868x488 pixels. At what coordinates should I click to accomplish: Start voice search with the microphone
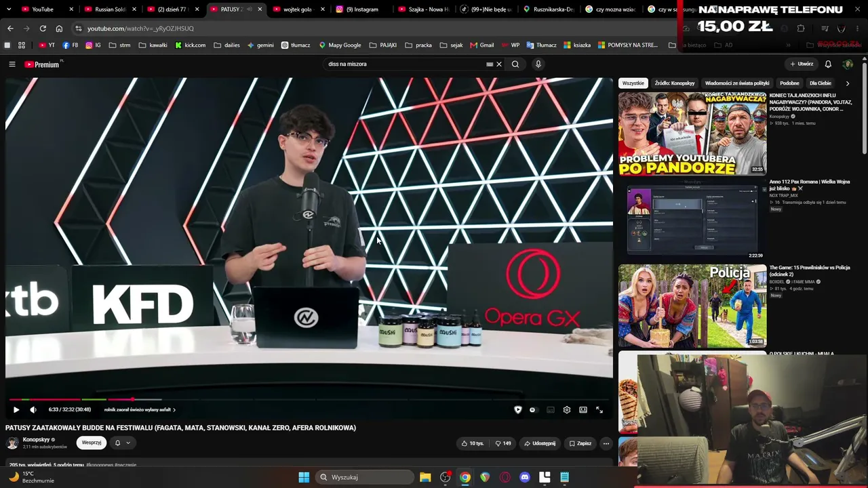point(538,64)
